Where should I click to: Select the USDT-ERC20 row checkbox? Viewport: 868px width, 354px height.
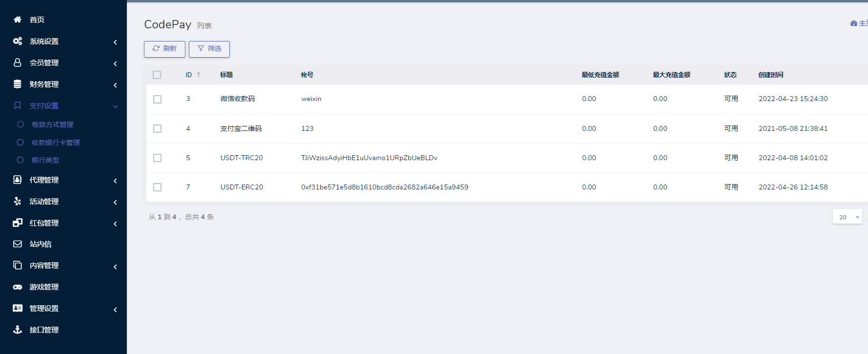point(157,187)
